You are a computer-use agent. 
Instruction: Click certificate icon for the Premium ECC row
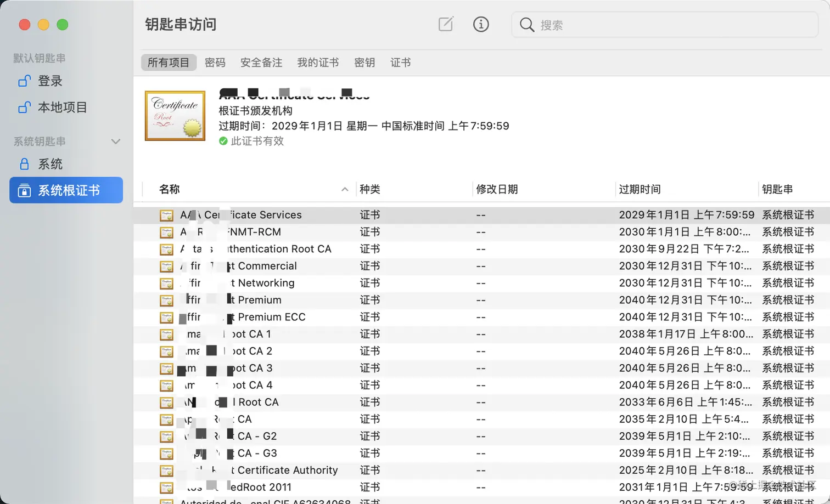click(x=166, y=318)
